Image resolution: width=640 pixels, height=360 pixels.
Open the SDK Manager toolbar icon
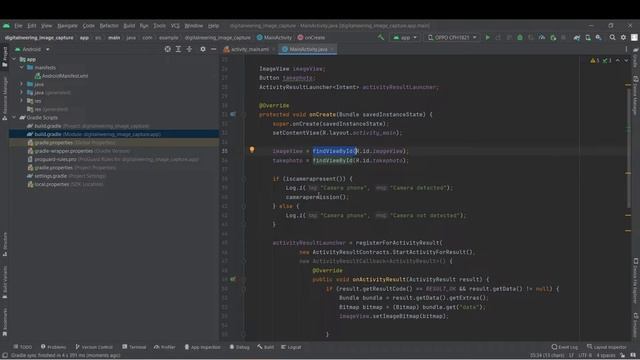click(x=598, y=38)
